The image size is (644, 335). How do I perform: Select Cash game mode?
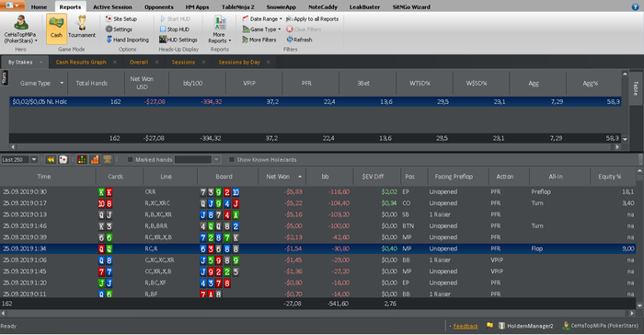(x=56, y=29)
